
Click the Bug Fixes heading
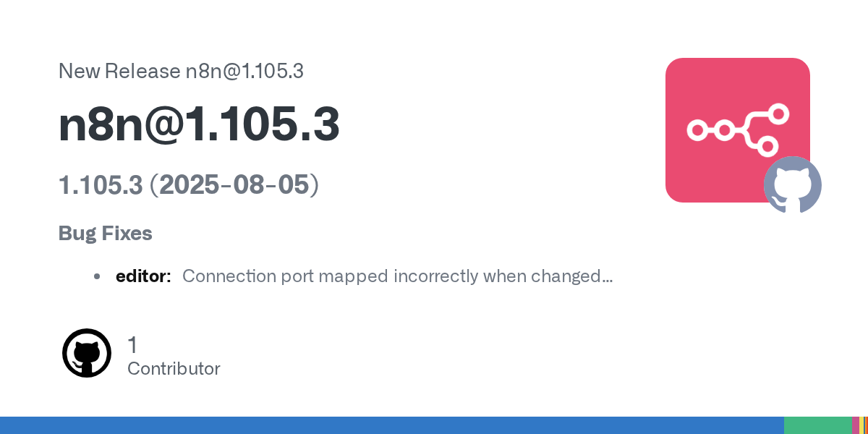point(106,234)
